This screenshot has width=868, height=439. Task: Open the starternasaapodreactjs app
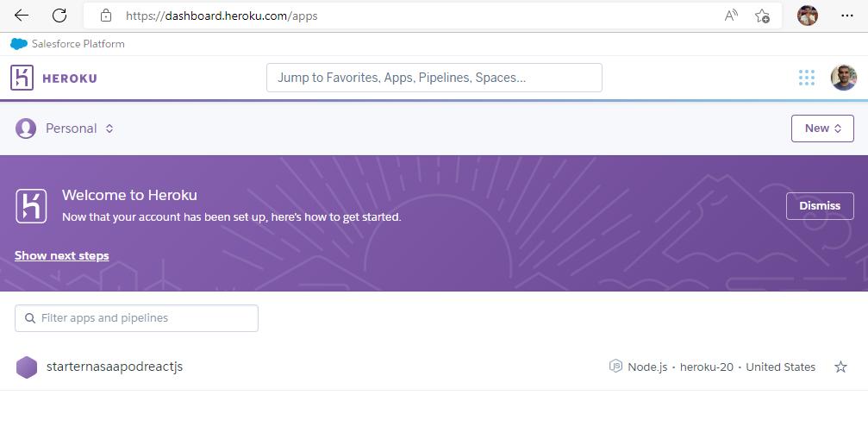point(115,367)
